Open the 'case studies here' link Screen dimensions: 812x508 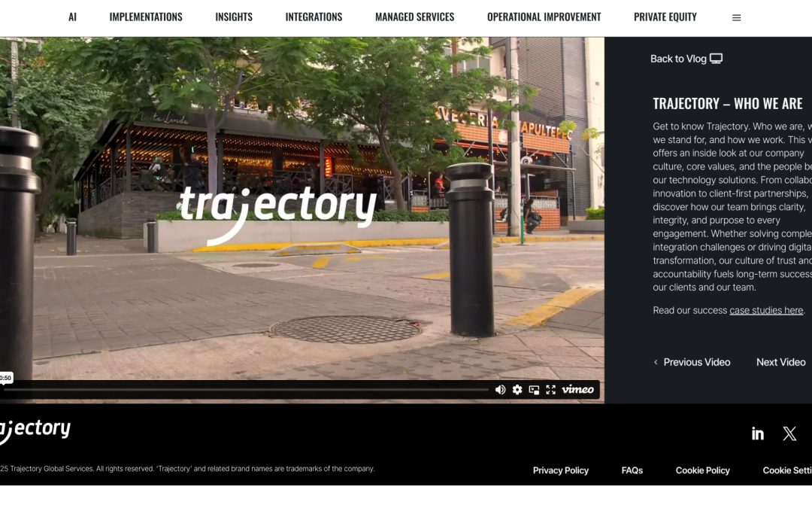click(x=765, y=310)
